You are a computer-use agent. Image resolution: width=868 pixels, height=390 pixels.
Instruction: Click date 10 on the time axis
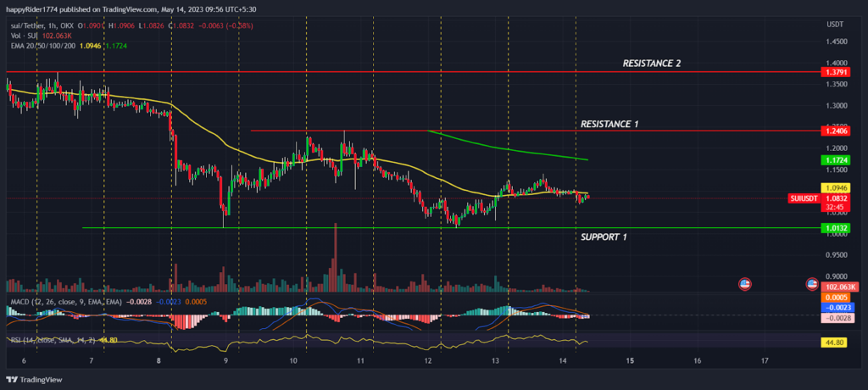293,360
